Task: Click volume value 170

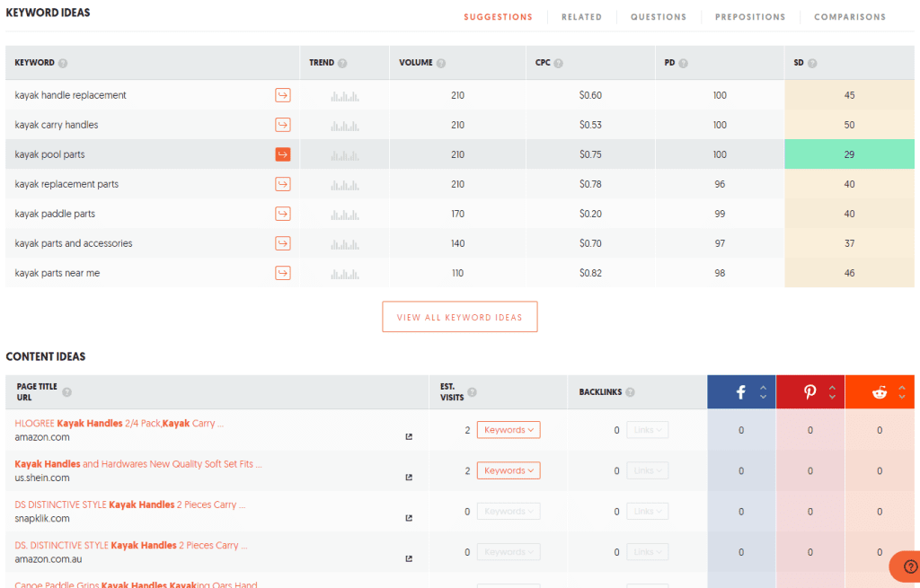Action: [x=457, y=214]
